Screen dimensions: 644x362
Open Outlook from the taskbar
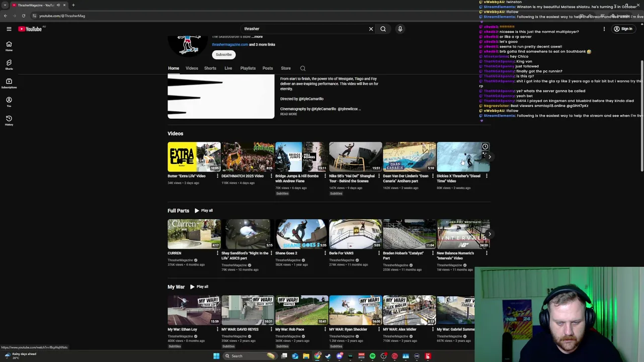point(295,356)
